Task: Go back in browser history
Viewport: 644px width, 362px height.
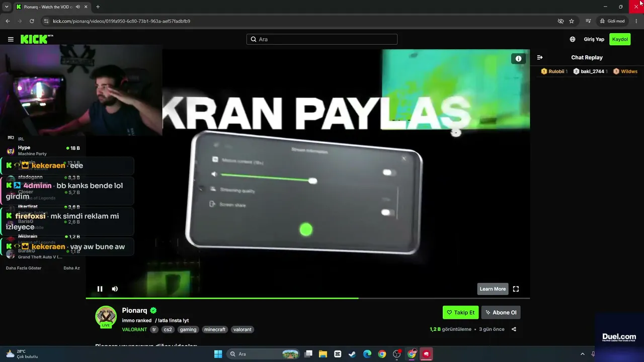Action: tap(8, 21)
